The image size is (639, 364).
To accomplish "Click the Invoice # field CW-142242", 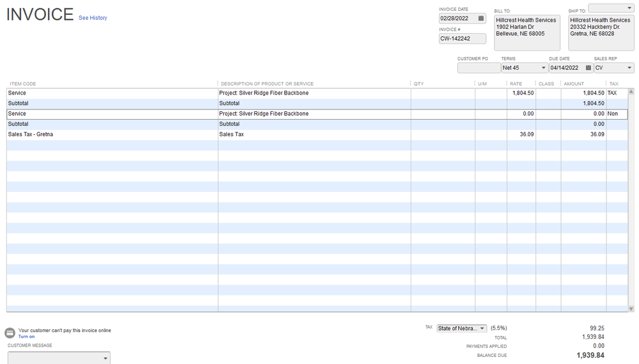I will tap(462, 39).
